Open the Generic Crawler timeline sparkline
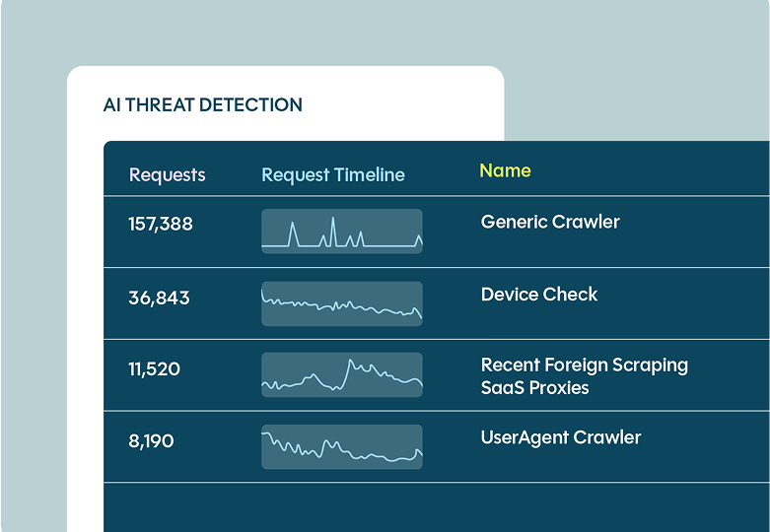This screenshot has height=532, width=770. 342,232
